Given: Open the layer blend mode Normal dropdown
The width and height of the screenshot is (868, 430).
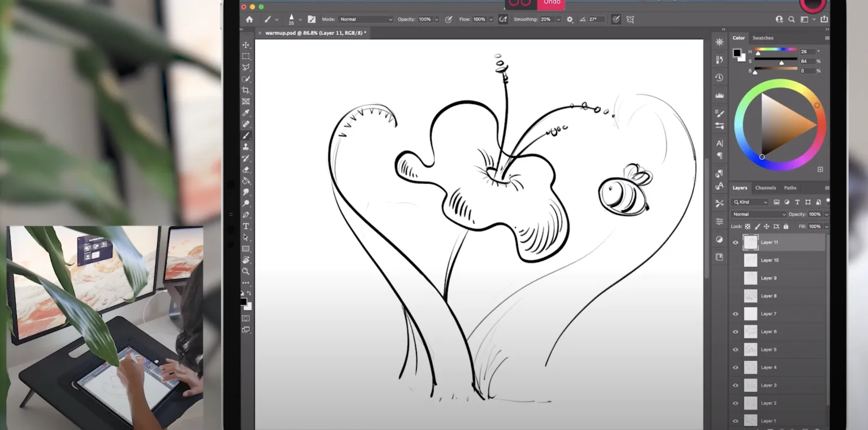Looking at the screenshot, I should pos(758,214).
